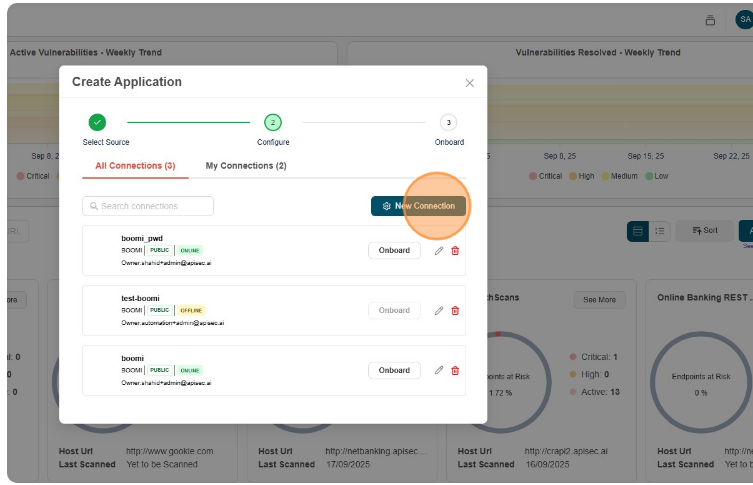Viewport: 753px width, 485px height.
Task: Jump to the Onboard step 3
Action: 448,122
